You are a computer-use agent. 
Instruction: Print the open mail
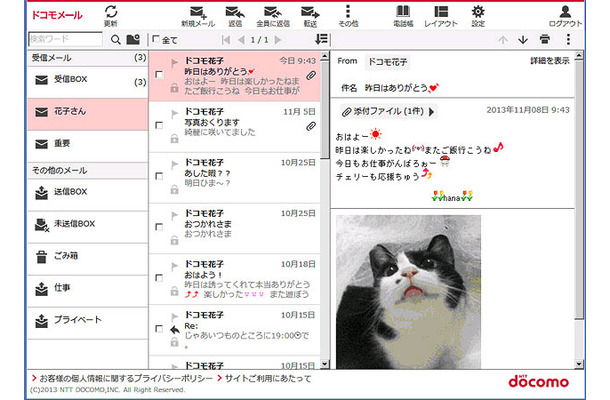pos(545,39)
